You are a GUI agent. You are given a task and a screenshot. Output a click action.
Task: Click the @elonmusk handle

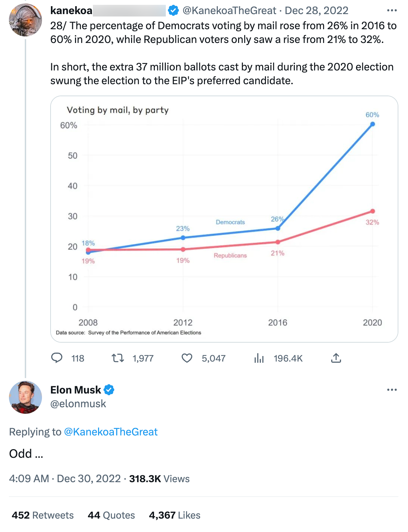pyautogui.click(x=78, y=404)
